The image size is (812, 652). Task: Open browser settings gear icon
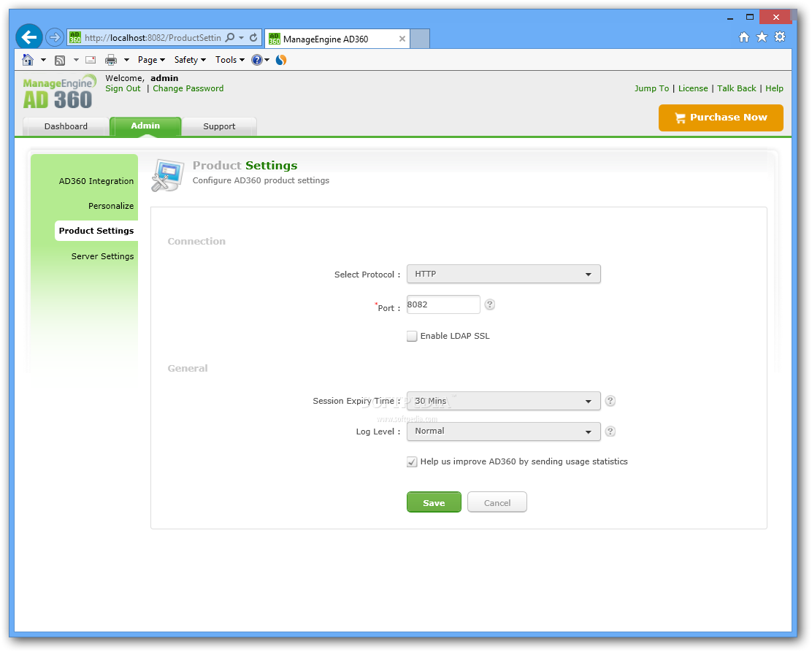pos(780,37)
